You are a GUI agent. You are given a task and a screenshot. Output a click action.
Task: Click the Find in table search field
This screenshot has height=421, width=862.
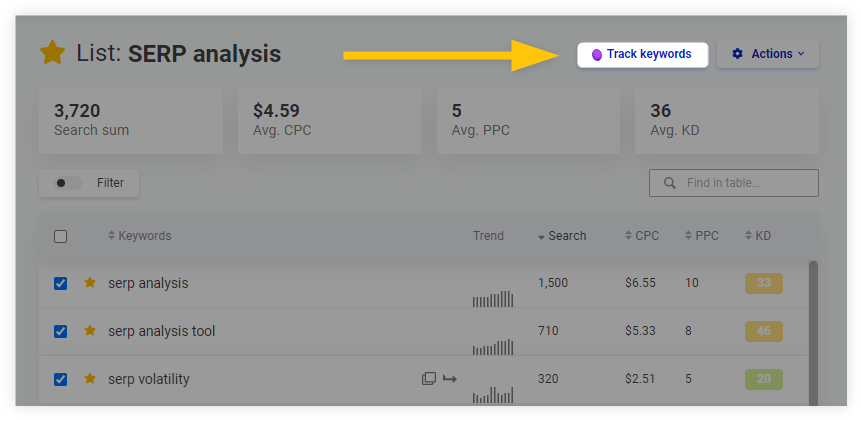(x=745, y=183)
